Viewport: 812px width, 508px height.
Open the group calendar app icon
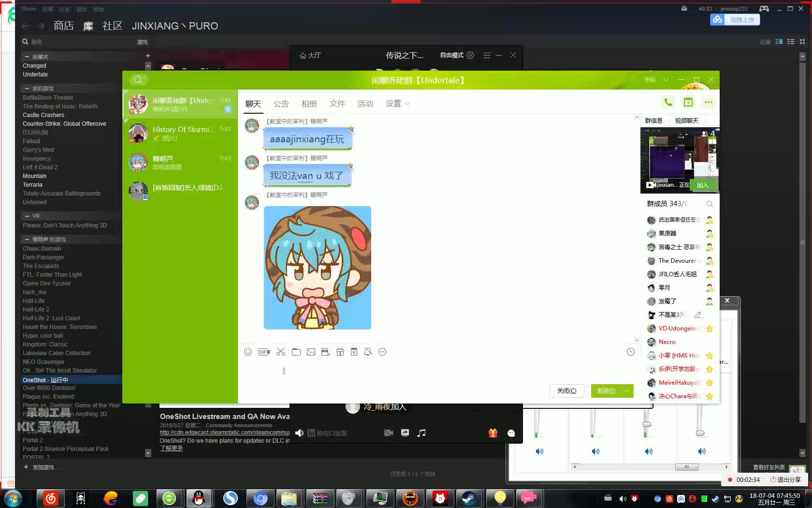click(x=688, y=102)
